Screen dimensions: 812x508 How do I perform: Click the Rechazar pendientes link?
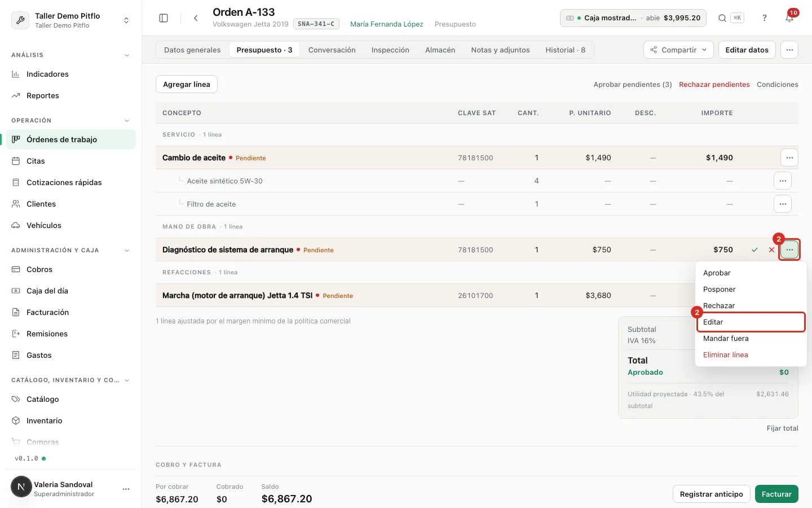click(x=714, y=84)
